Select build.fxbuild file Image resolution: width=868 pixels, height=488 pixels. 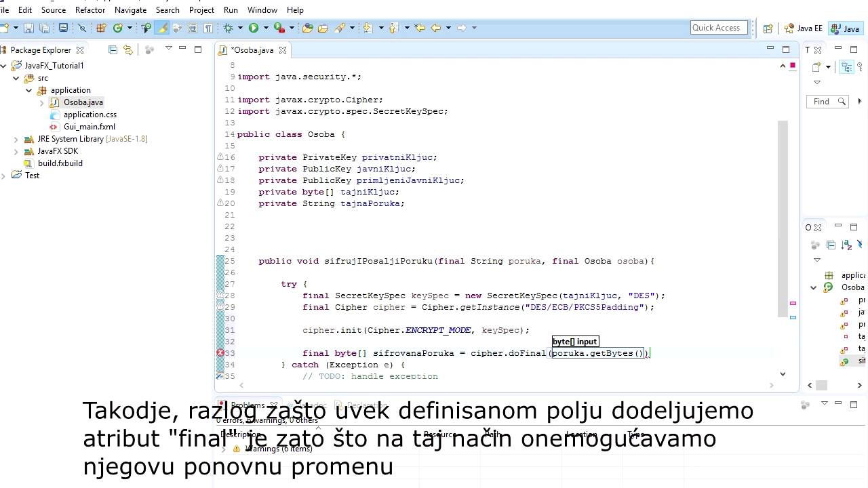[60, 163]
